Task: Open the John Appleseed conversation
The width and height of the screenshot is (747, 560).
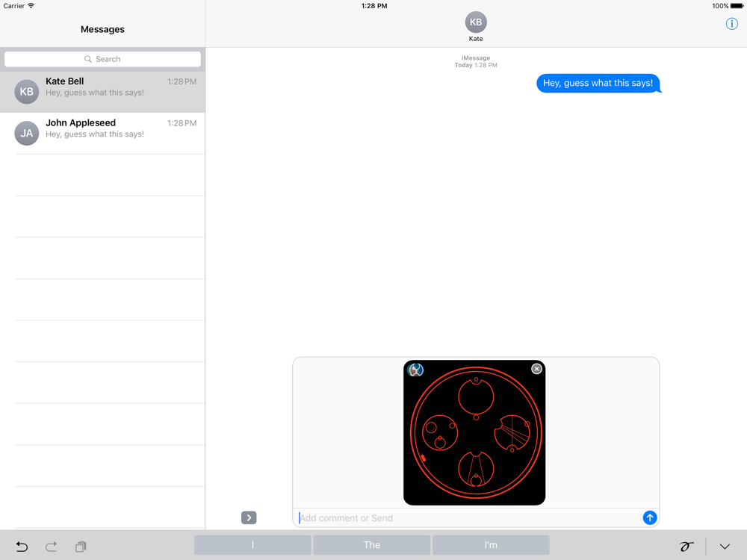Action: pos(102,134)
